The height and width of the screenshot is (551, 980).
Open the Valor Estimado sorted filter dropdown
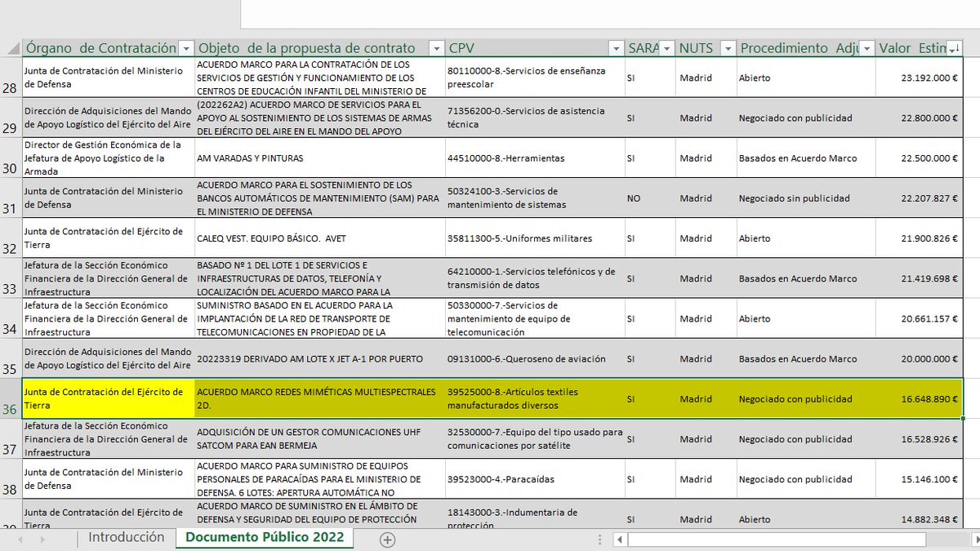pos(953,49)
